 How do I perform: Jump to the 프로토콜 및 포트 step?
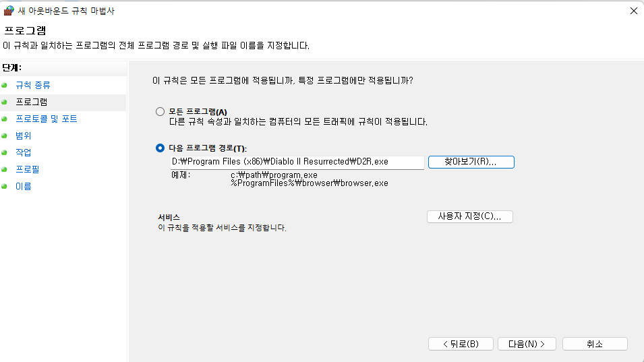47,119
